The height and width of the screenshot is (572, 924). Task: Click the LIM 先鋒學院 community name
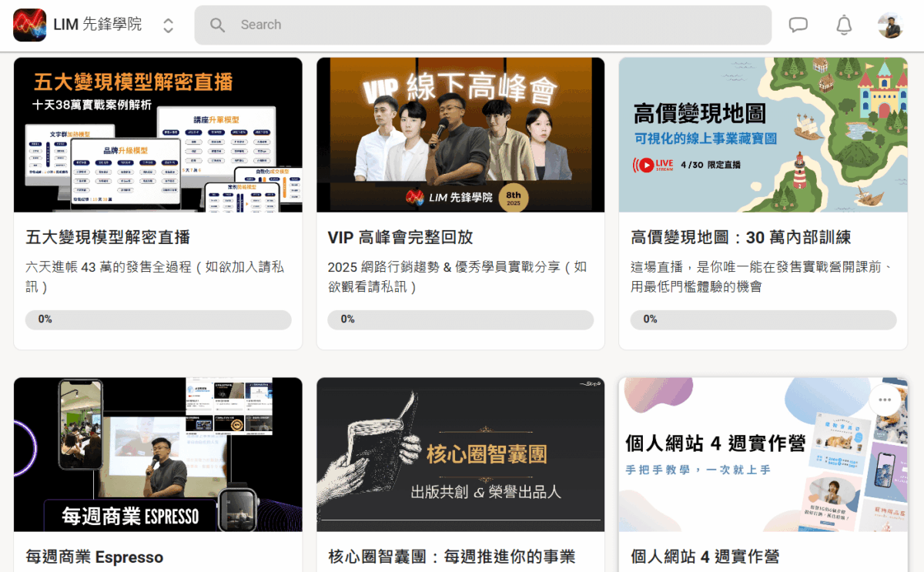click(x=97, y=25)
